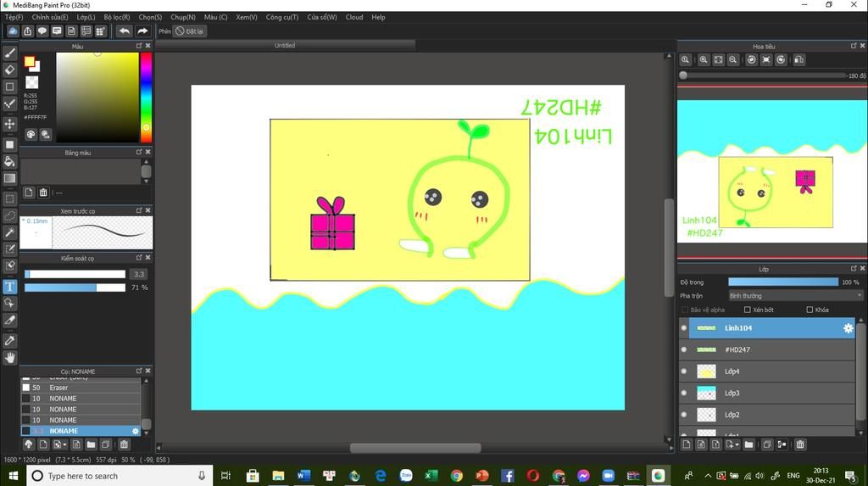The height and width of the screenshot is (486, 868).
Task: Enable the Khóa lock checkbox
Action: 810,310
